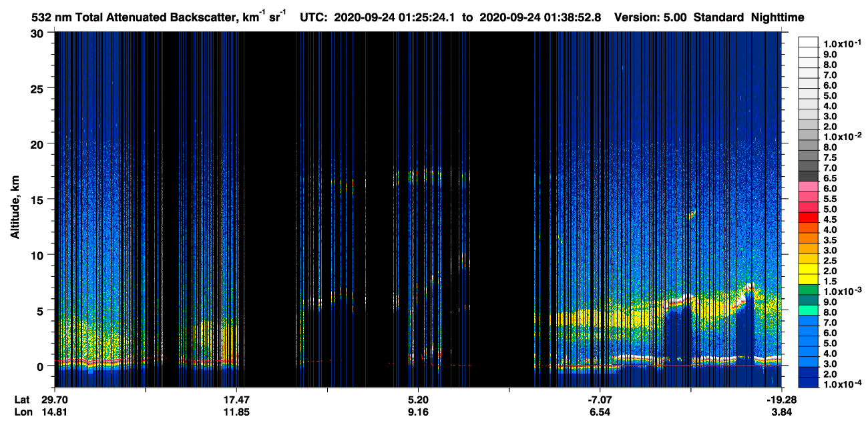The width and height of the screenshot is (868, 445).
Task: Click the latitude value '17.47'
Action: point(236,400)
